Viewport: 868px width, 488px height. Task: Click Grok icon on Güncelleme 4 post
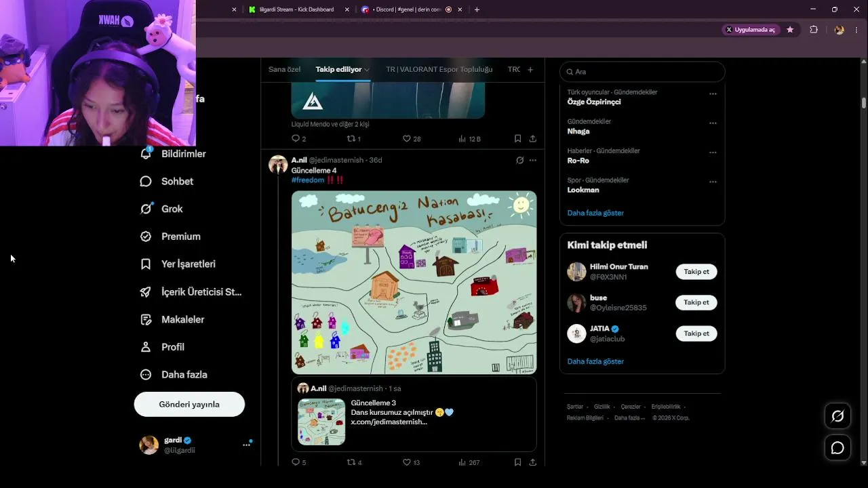point(519,161)
